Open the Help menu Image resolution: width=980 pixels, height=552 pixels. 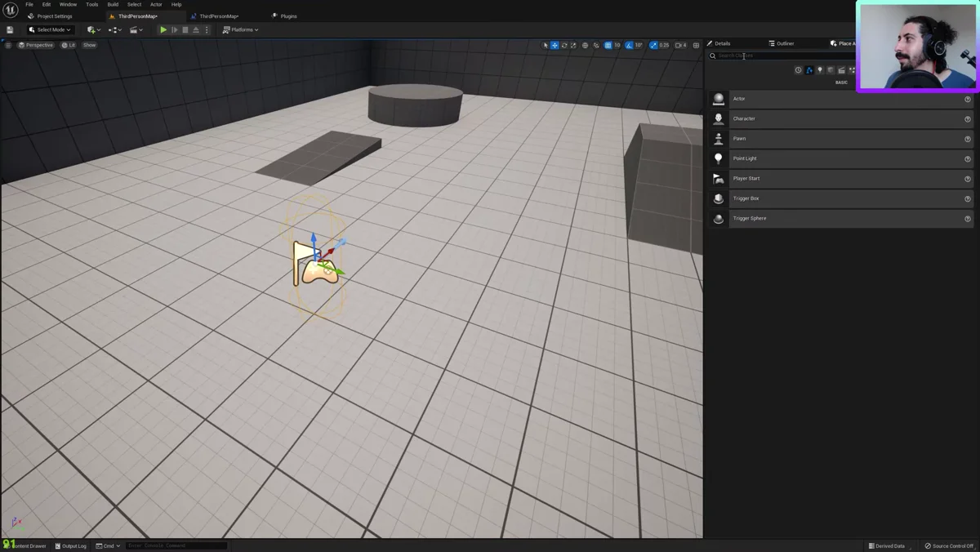click(x=176, y=4)
